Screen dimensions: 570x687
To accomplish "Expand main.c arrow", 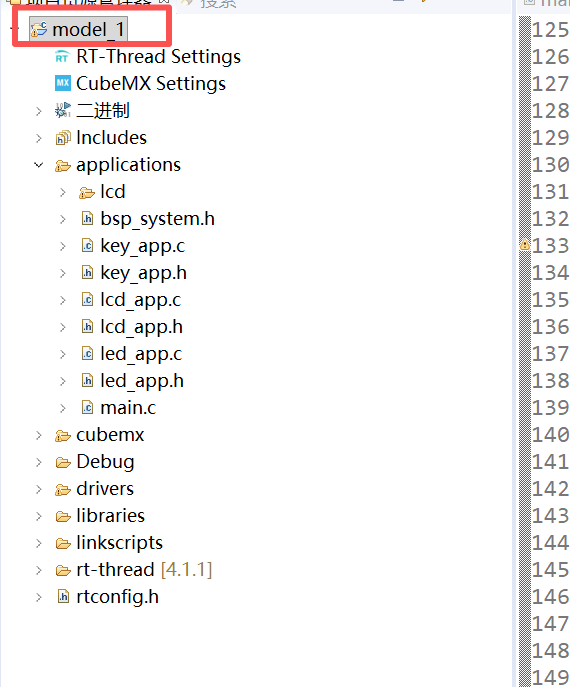I will 63,408.
